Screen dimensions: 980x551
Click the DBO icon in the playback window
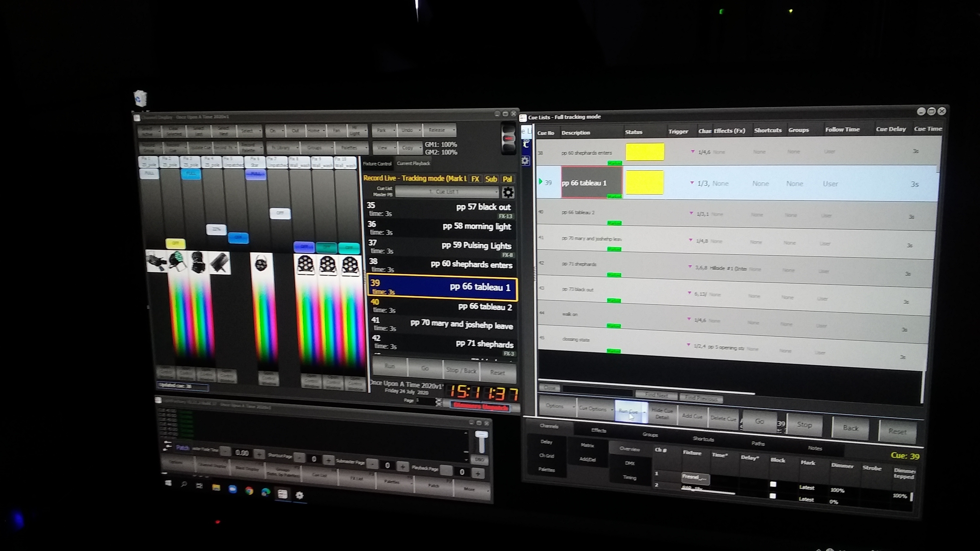point(479,460)
